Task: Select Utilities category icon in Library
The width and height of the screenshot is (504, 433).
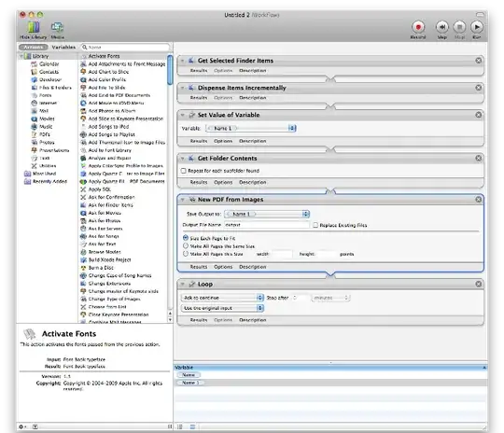Action: click(35, 166)
